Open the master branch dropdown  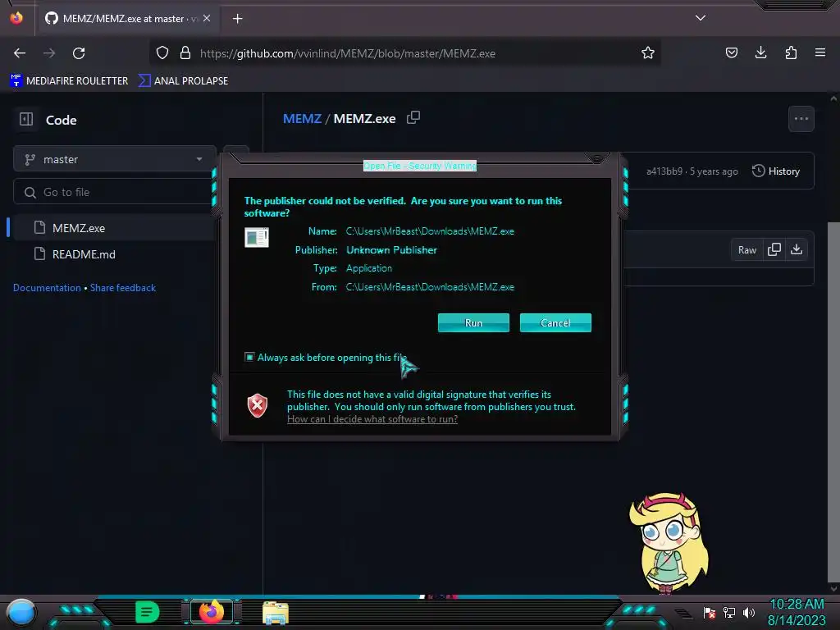(114, 159)
